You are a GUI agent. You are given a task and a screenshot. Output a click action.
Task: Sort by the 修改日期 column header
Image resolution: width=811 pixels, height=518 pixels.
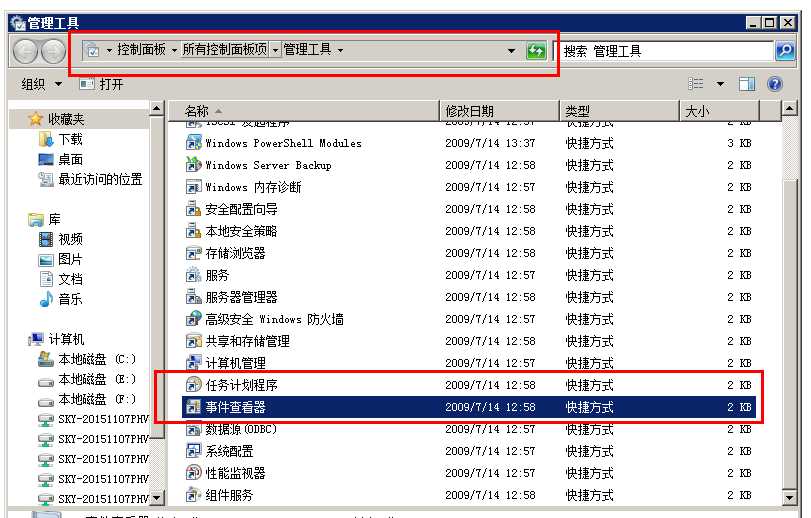pyautogui.click(x=500, y=111)
